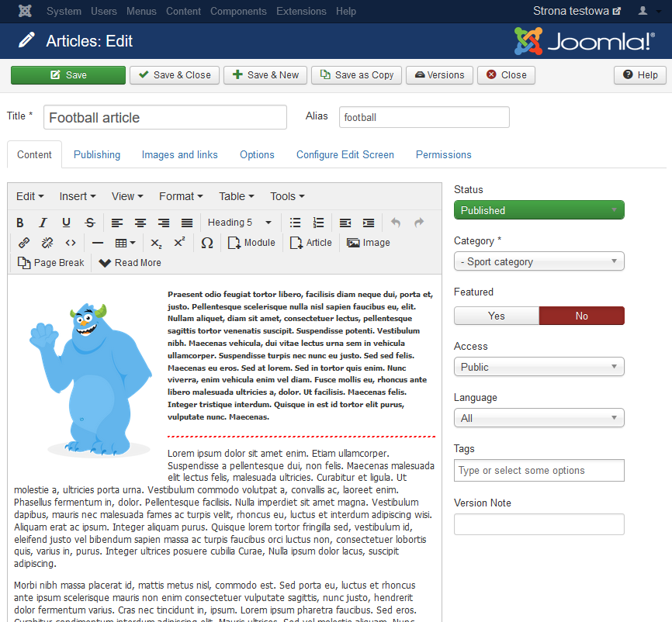
Task: Save the article with Save & Close
Action: pos(174,75)
